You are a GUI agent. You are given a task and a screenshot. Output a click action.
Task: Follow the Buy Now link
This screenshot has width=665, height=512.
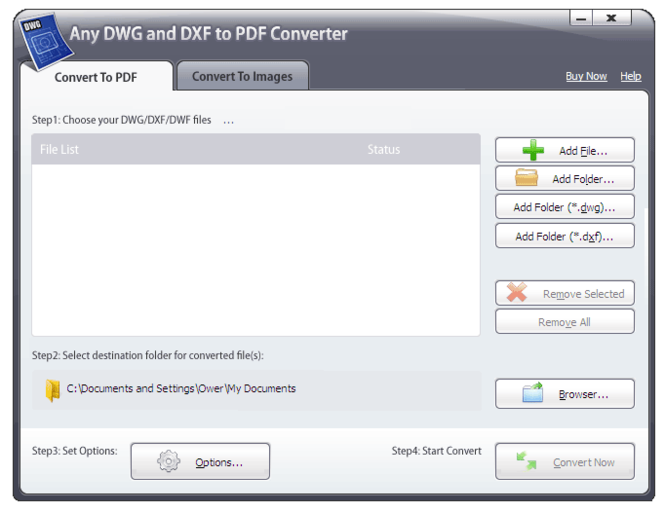(x=586, y=76)
